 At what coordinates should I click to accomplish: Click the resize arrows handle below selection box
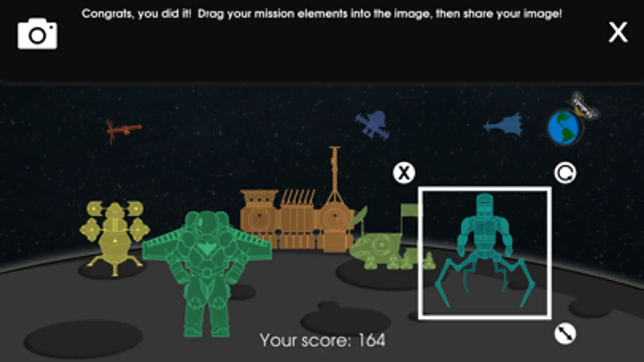point(565,333)
